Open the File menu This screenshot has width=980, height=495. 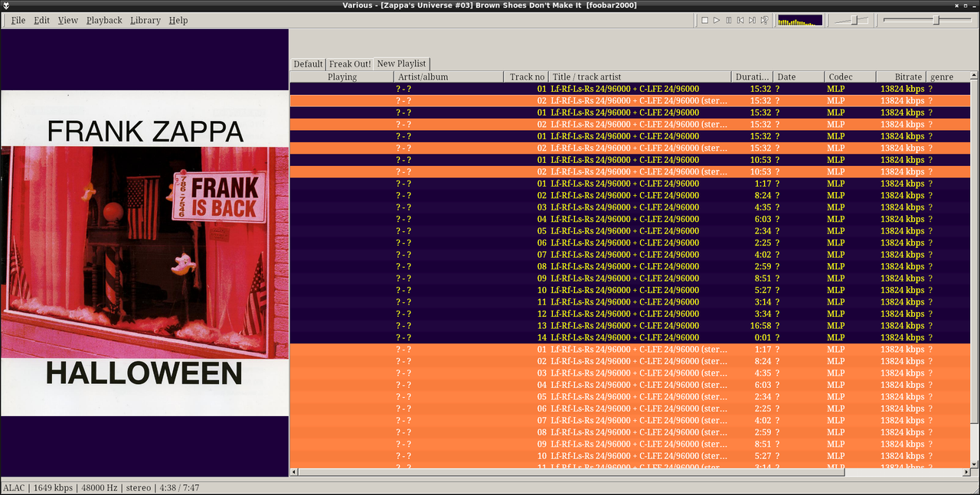(18, 21)
